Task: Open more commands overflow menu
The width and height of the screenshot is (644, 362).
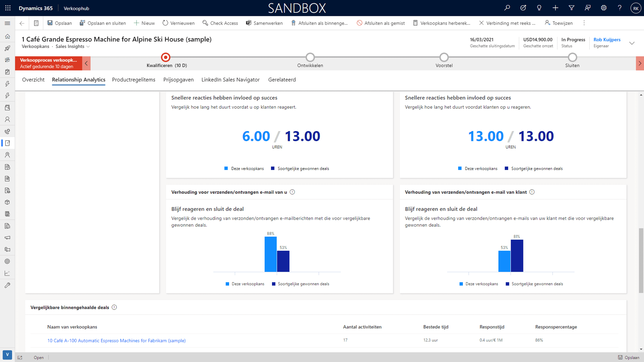Action: (584, 23)
